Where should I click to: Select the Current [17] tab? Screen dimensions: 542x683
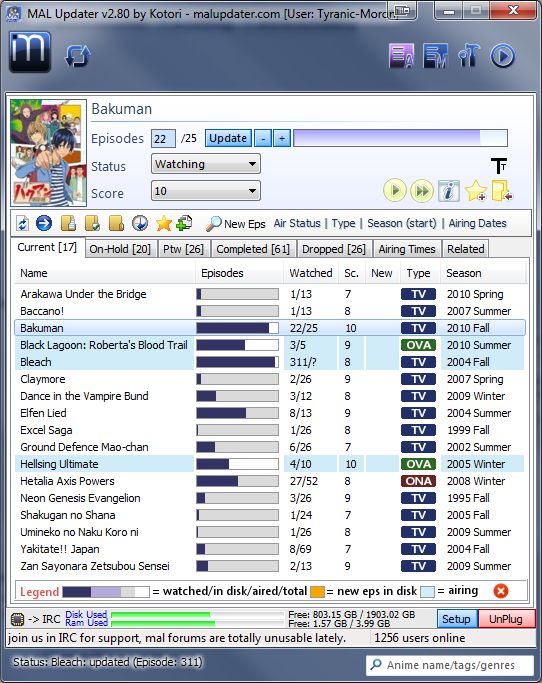pyautogui.click(x=47, y=247)
